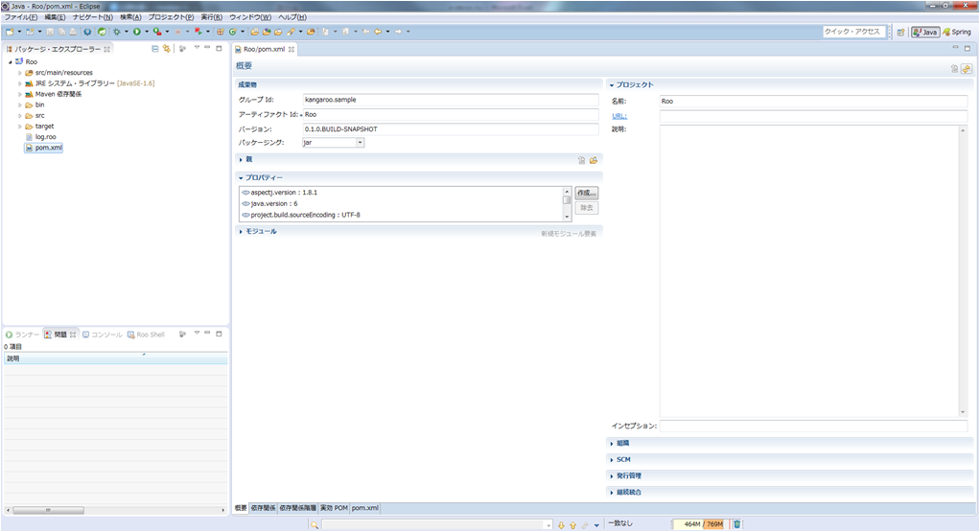This screenshot has height=532, width=980.
Task: Click the garbage collector trash icon
Action: click(x=736, y=524)
